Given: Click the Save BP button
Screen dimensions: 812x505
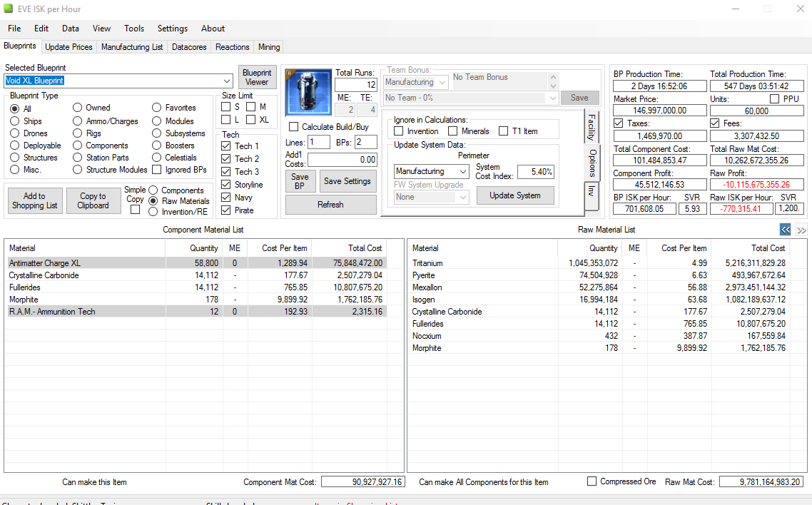Looking at the screenshot, I should [300, 181].
